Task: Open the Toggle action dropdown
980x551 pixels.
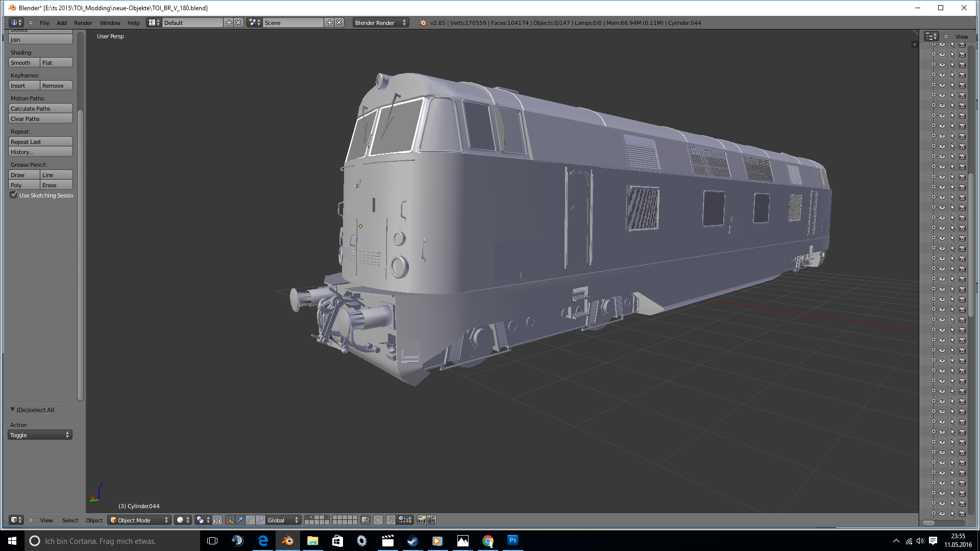Action: coord(40,435)
